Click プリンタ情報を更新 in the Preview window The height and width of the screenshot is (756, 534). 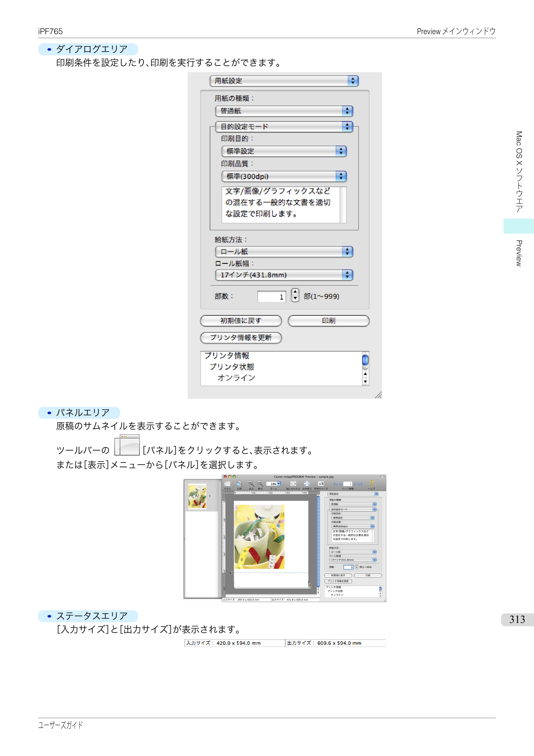pyautogui.click(x=338, y=581)
